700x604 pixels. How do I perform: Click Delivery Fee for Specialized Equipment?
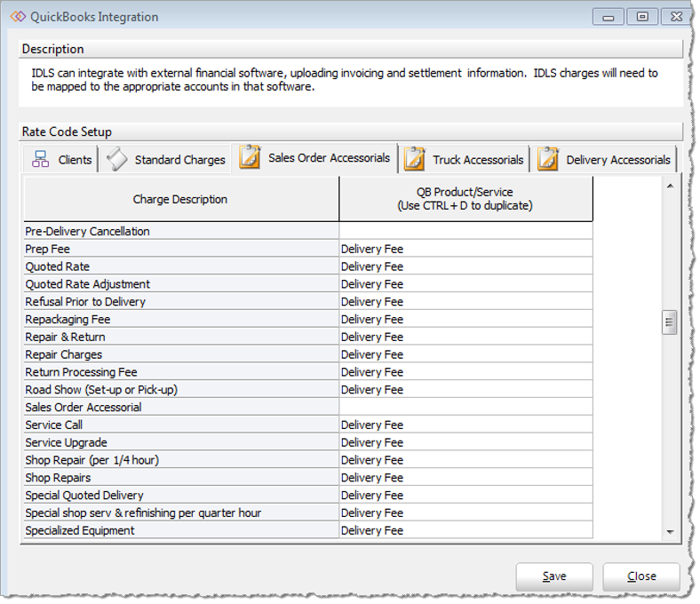pyautogui.click(x=465, y=530)
